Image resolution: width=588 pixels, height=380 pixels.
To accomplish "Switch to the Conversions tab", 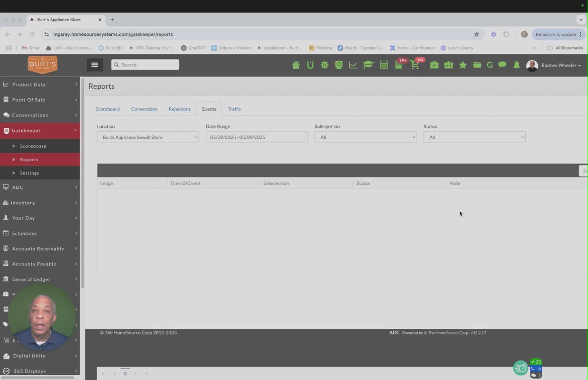I will [x=144, y=109].
